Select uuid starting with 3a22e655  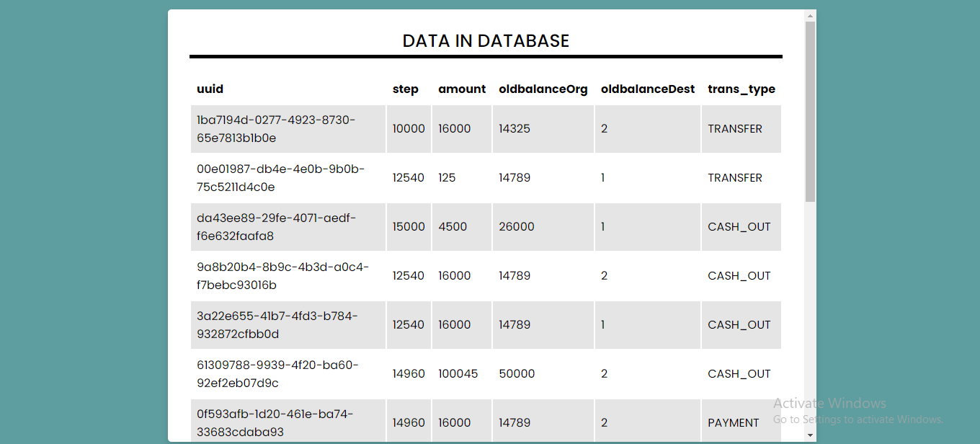point(277,325)
